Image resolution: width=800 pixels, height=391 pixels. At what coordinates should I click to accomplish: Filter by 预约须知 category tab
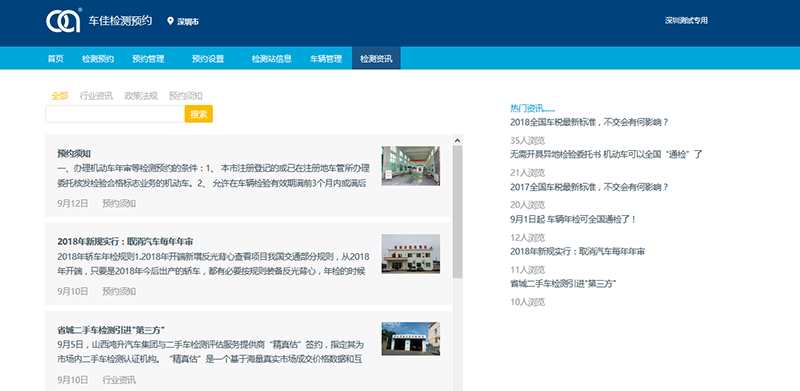click(186, 96)
